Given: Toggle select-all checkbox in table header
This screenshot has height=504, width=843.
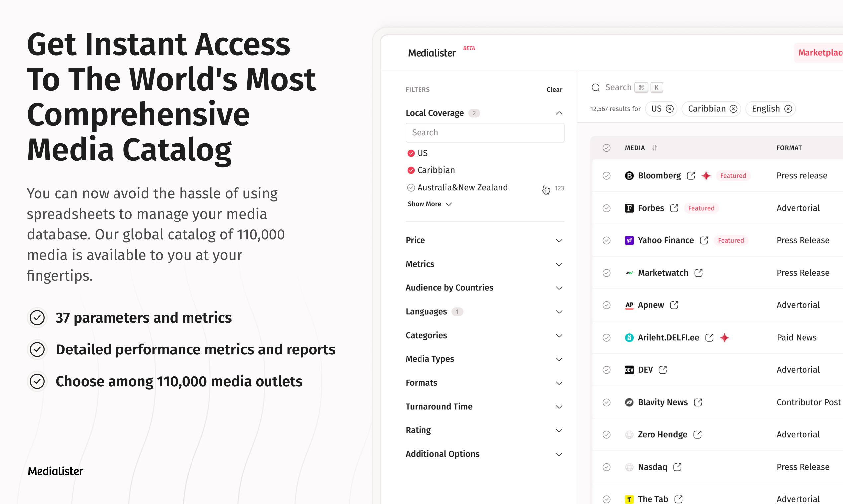Looking at the screenshot, I should (606, 148).
